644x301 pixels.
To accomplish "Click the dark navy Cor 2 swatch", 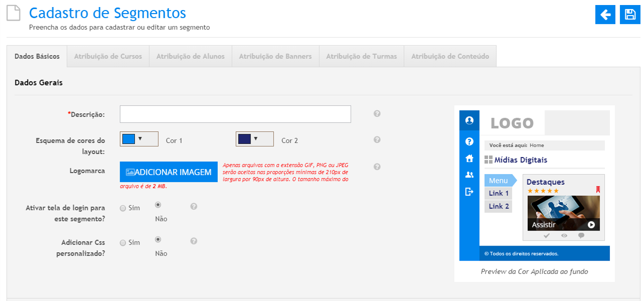I will [x=245, y=139].
